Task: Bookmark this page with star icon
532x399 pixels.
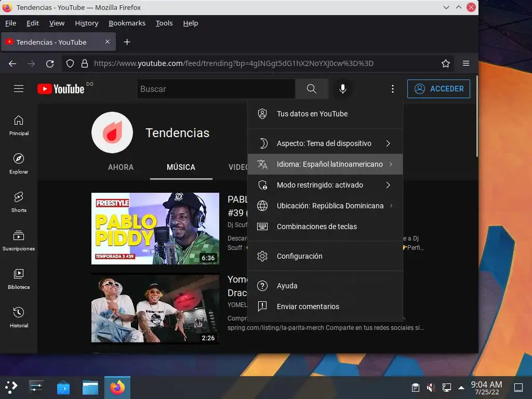Action: click(x=445, y=63)
